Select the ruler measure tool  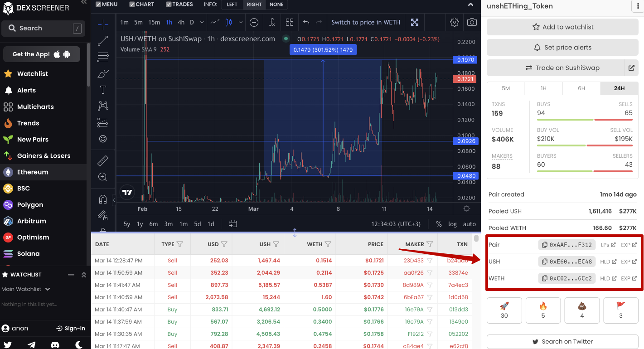[103, 160]
